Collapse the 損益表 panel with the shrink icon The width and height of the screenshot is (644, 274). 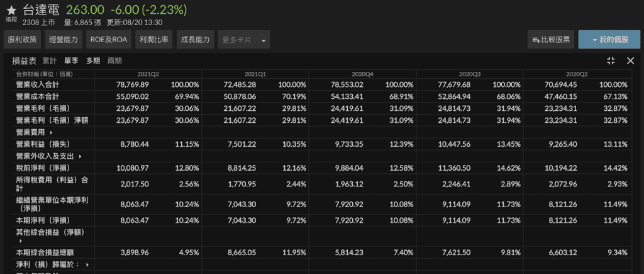[x=611, y=60]
